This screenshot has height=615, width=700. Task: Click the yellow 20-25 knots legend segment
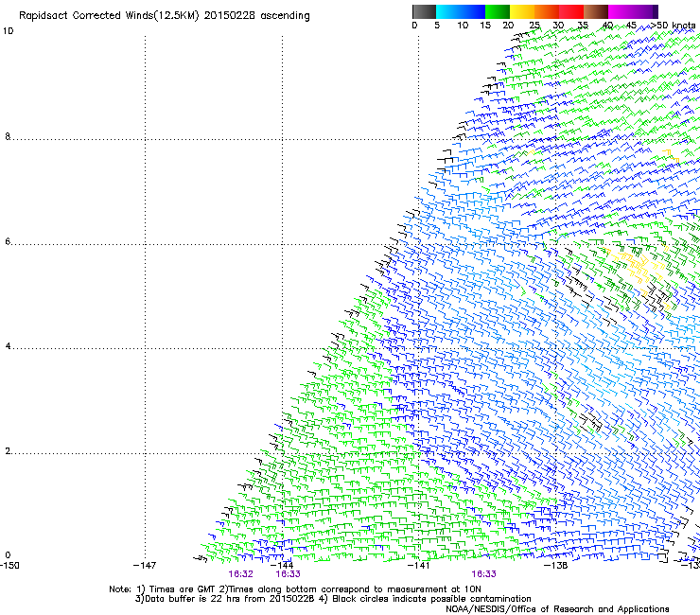522,11
